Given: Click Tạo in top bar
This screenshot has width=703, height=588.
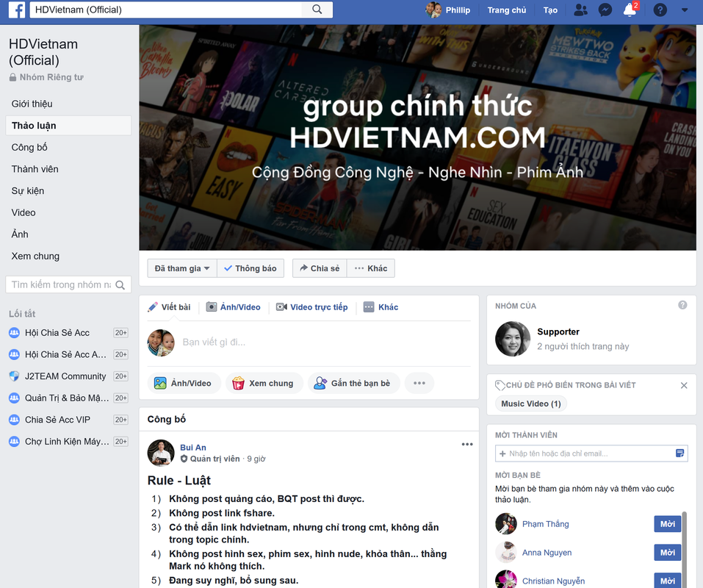Looking at the screenshot, I should coord(550,10).
